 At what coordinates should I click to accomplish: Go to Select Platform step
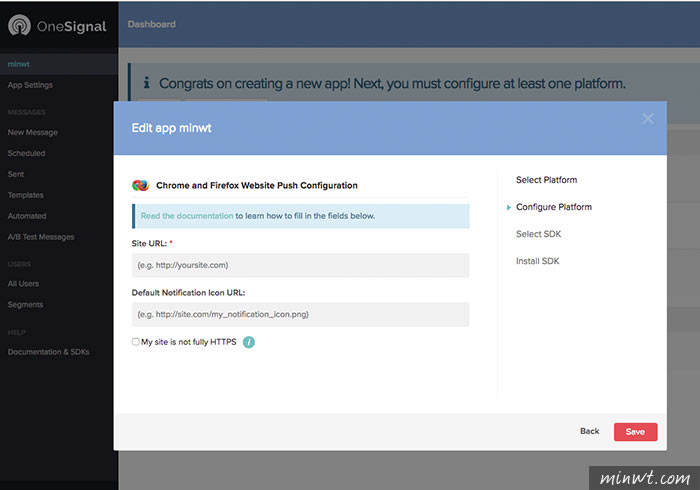tap(546, 180)
